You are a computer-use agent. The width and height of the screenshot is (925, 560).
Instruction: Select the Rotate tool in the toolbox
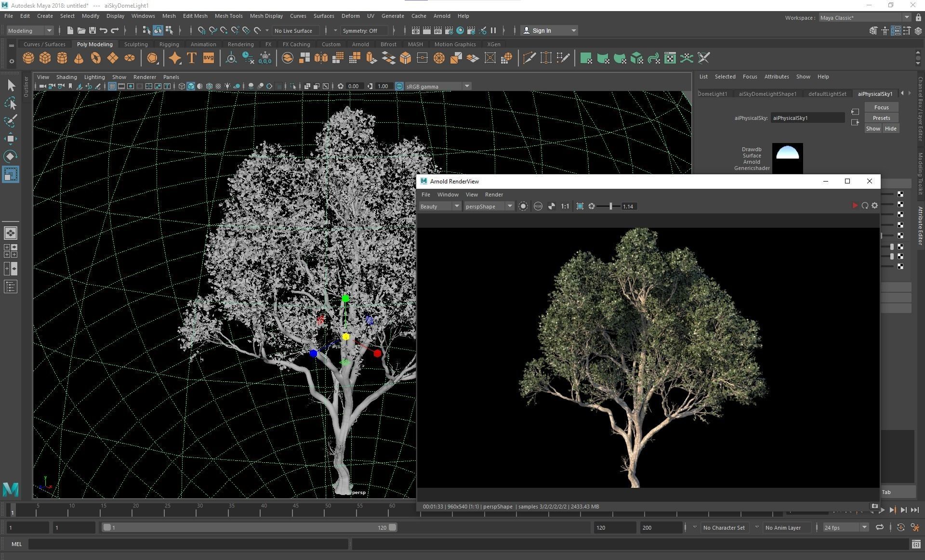coord(11,156)
